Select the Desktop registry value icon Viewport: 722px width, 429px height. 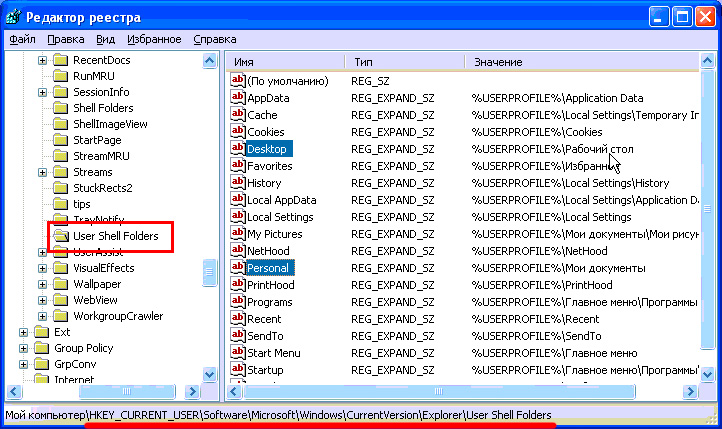pyautogui.click(x=238, y=149)
